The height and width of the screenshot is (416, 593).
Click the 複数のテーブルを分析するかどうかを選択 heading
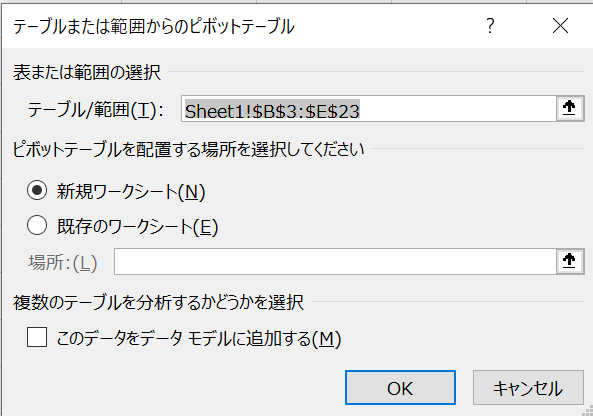pyautogui.click(x=158, y=303)
